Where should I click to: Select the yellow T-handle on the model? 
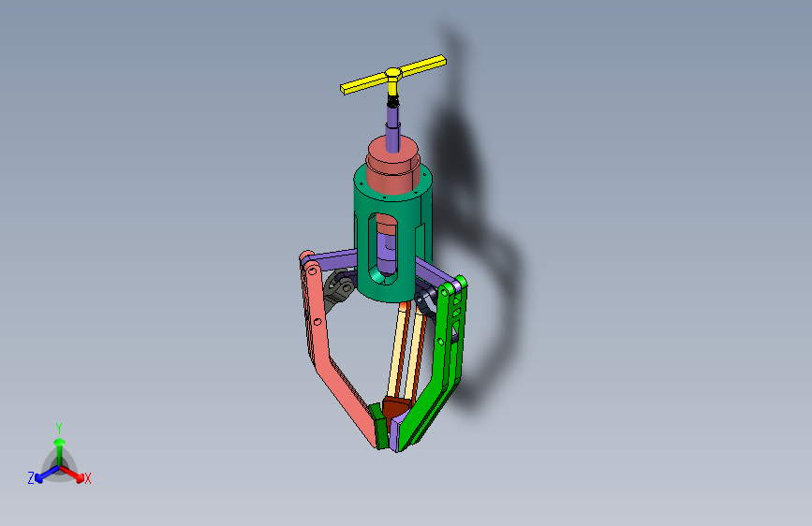pos(393,76)
